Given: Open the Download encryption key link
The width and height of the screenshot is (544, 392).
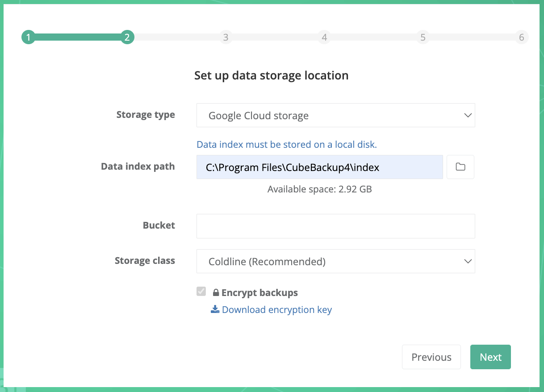Looking at the screenshot, I should pos(276,309).
